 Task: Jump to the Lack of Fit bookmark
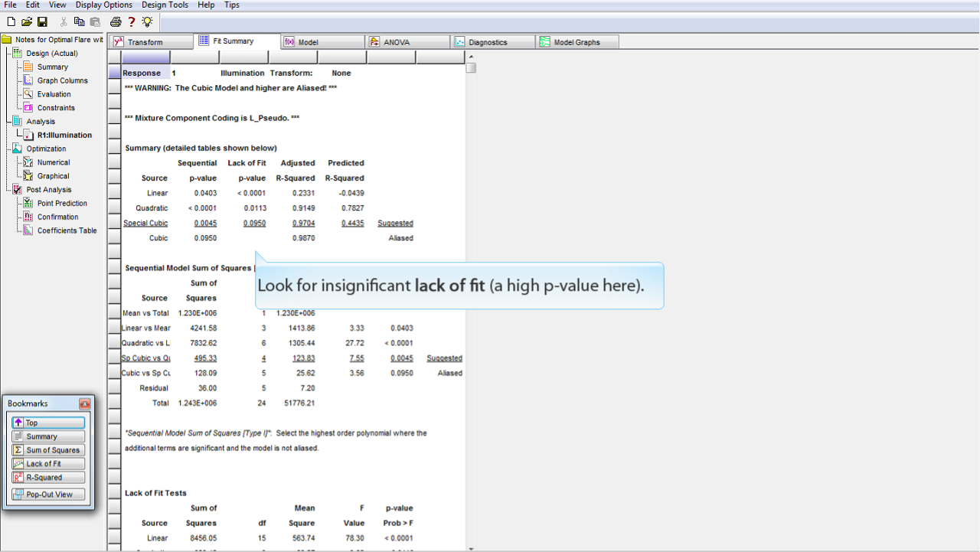[x=48, y=464]
